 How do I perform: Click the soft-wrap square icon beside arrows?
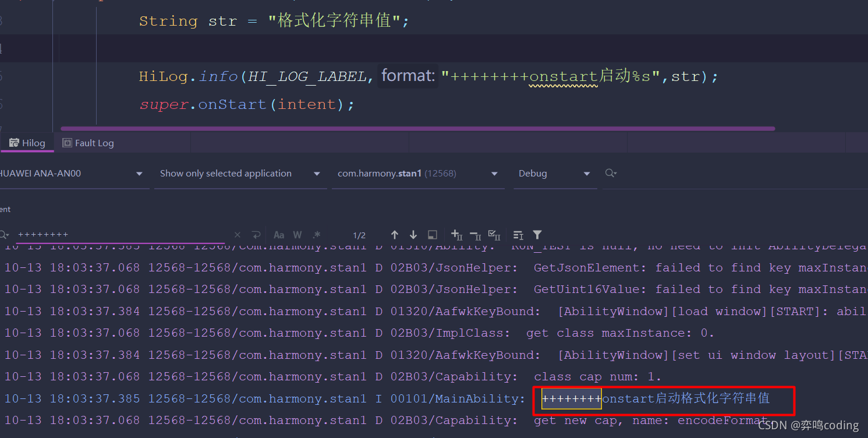coord(433,235)
